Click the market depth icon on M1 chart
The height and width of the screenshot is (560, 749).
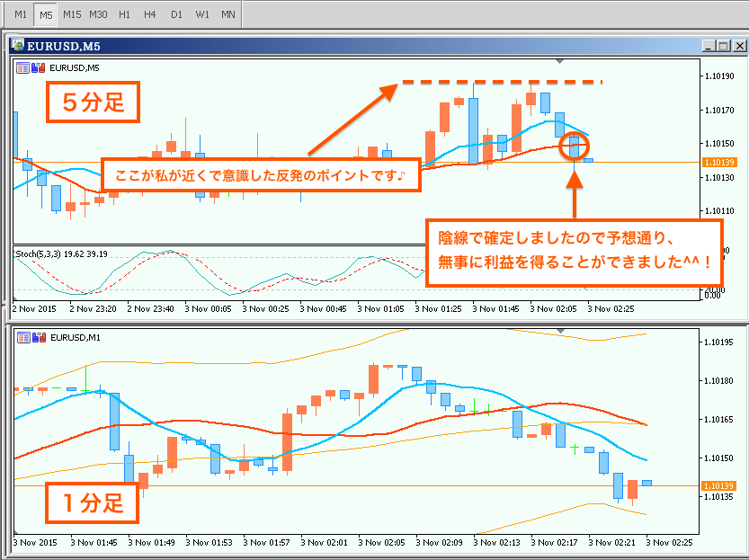pos(38,337)
